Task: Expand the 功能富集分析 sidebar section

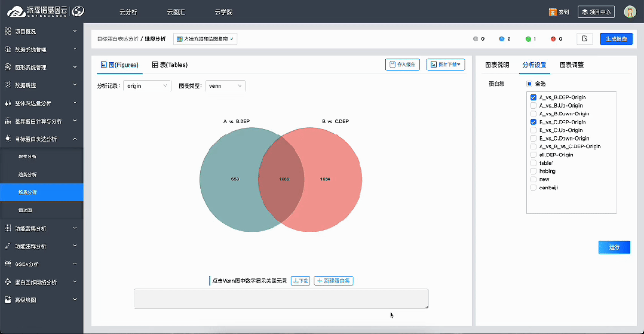Action: tap(41, 228)
